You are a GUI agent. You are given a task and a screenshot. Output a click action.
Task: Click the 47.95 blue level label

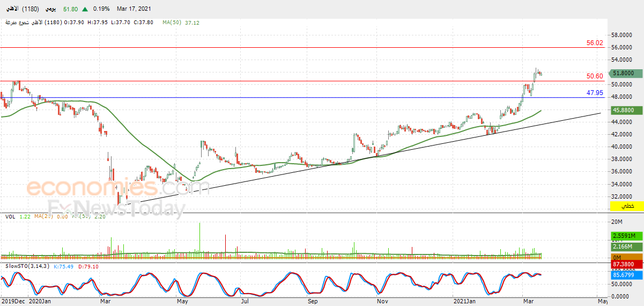click(595, 93)
